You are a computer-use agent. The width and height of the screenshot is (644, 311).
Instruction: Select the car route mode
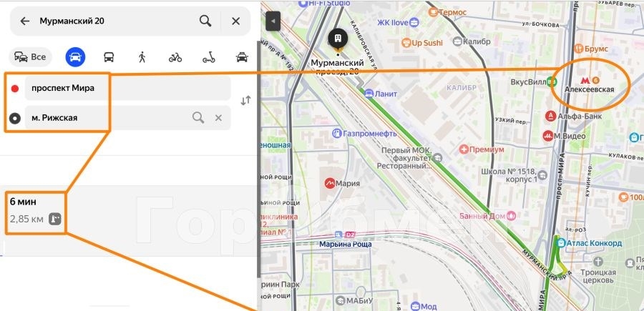[x=74, y=57]
